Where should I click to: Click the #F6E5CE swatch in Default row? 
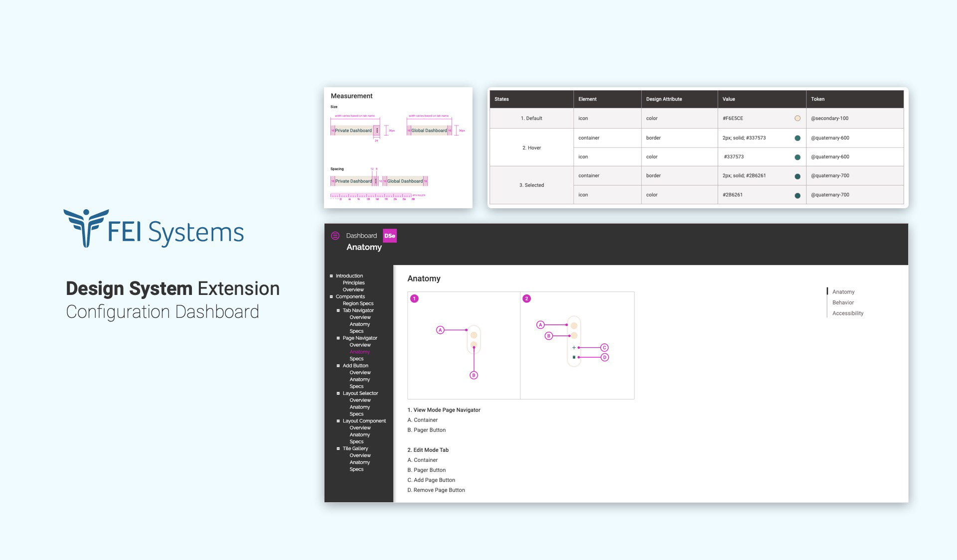(x=797, y=119)
